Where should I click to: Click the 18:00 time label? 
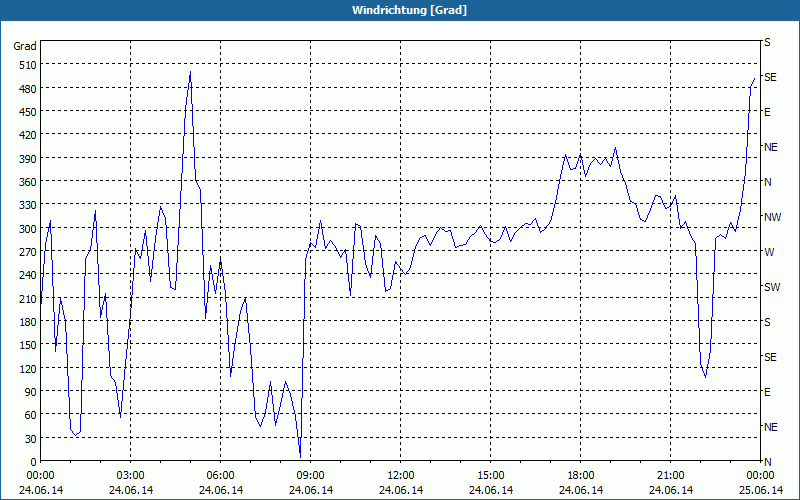(581, 475)
